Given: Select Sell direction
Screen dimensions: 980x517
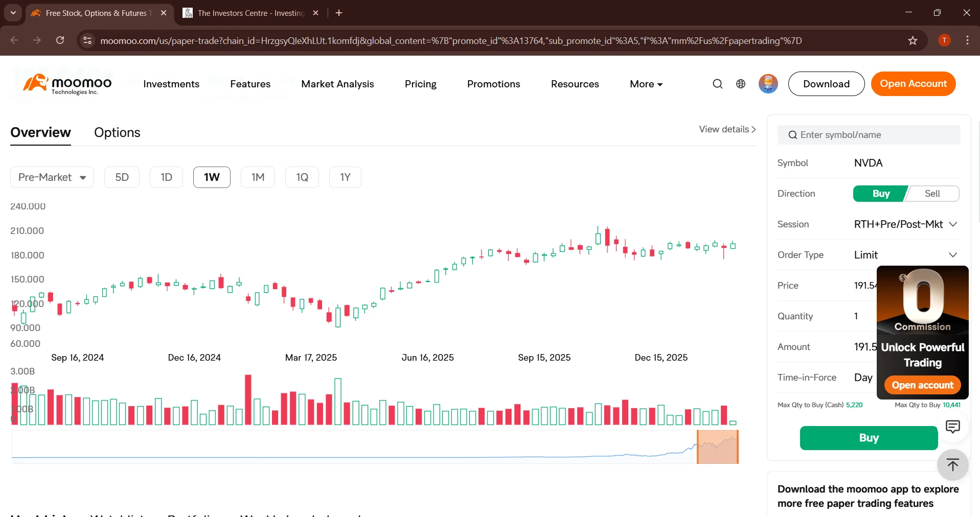Looking at the screenshot, I should 932,194.
